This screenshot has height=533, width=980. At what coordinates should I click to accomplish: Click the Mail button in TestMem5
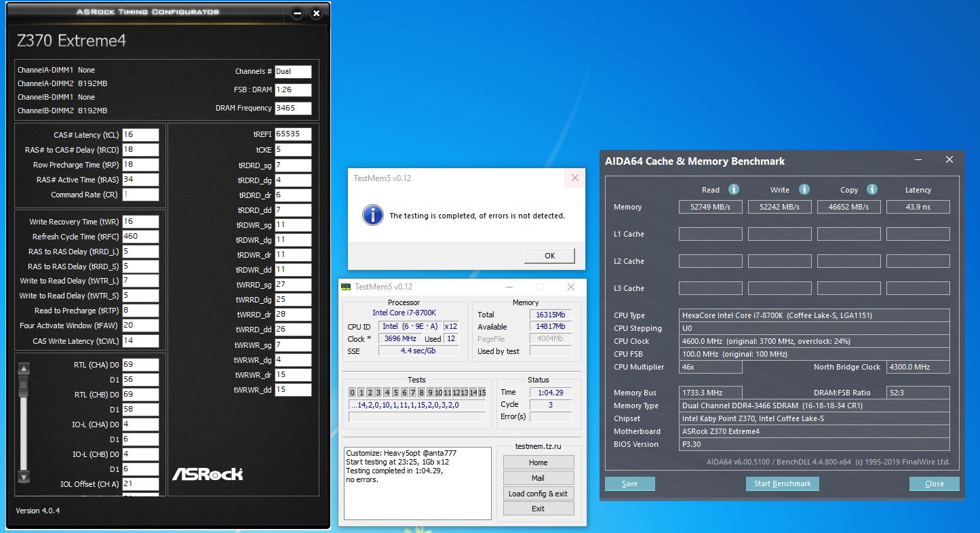pos(538,478)
